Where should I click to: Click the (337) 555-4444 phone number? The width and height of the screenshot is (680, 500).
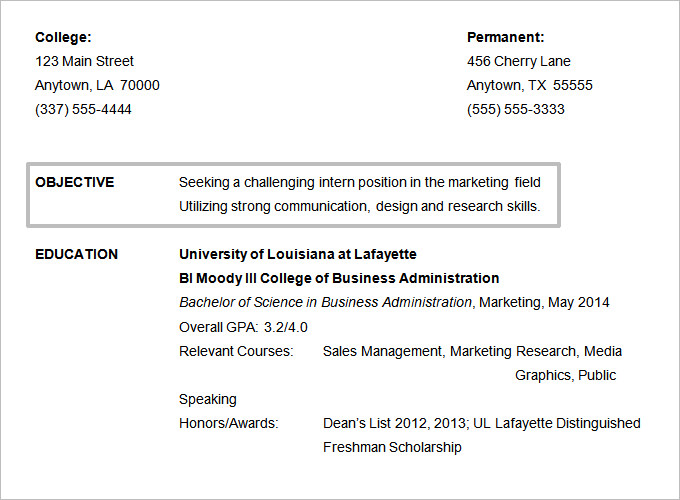(83, 109)
